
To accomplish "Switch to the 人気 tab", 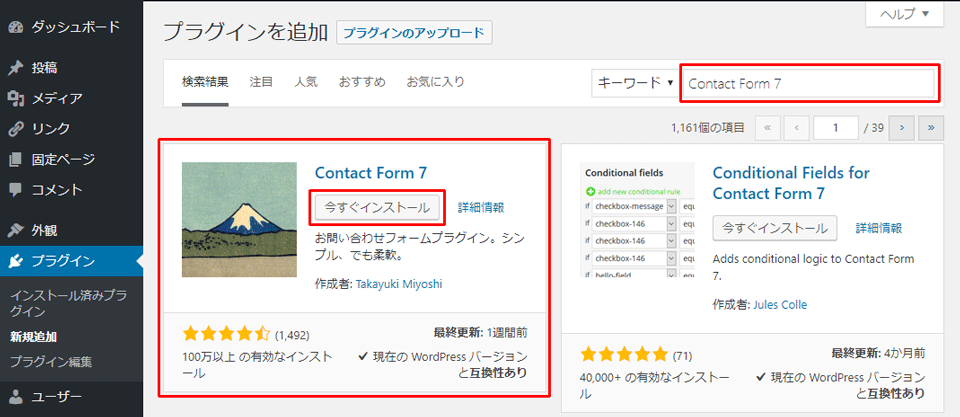I will click(x=306, y=82).
